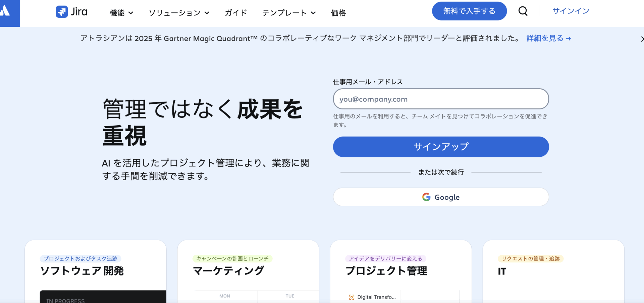Screen dimensions: 644x303
Task: Dismiss the Gartner announcement banner
Action: [x=641, y=39]
